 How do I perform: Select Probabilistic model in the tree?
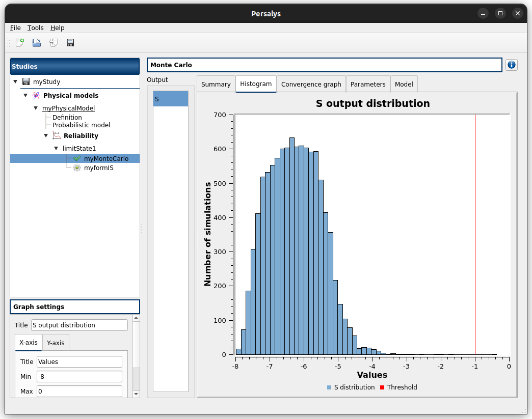pos(81,125)
